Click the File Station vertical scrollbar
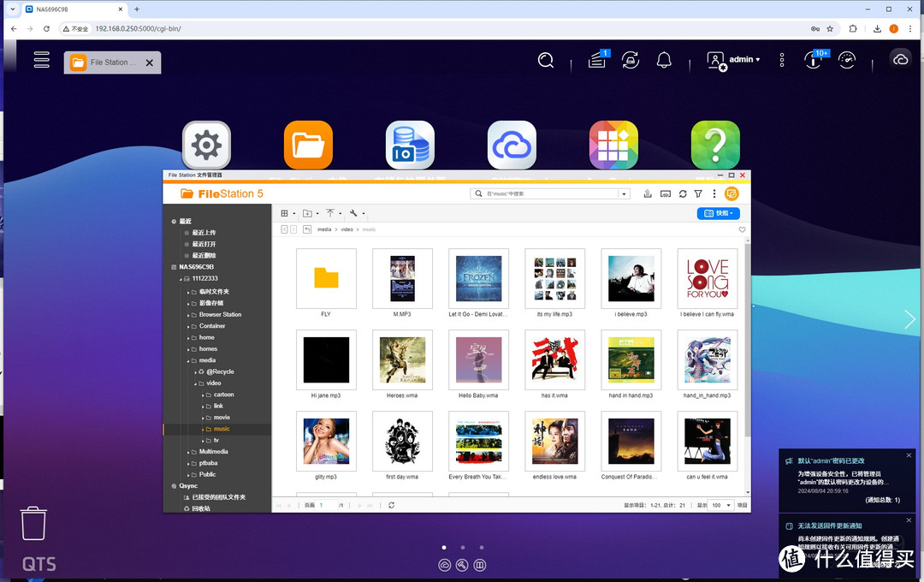This screenshot has height=582, width=924. click(x=747, y=342)
